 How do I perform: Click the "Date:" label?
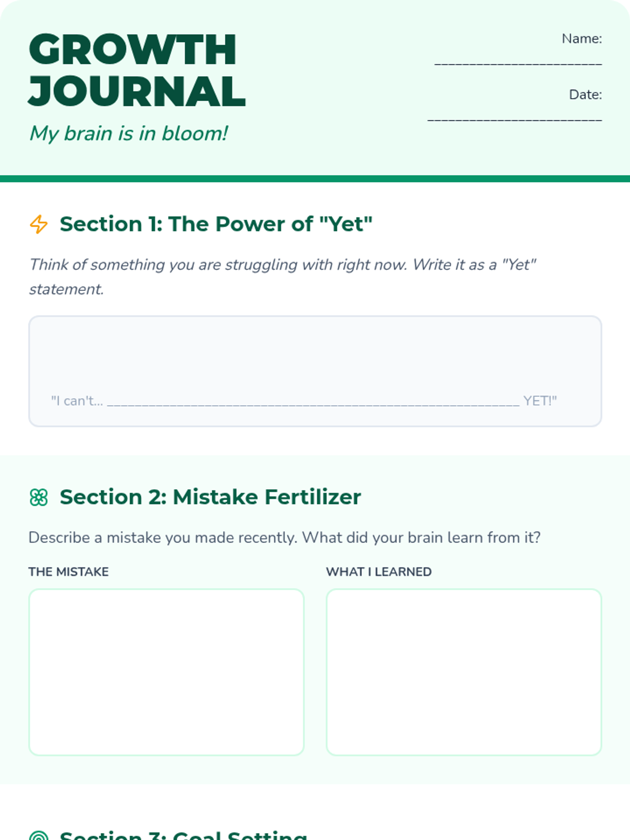(585, 94)
